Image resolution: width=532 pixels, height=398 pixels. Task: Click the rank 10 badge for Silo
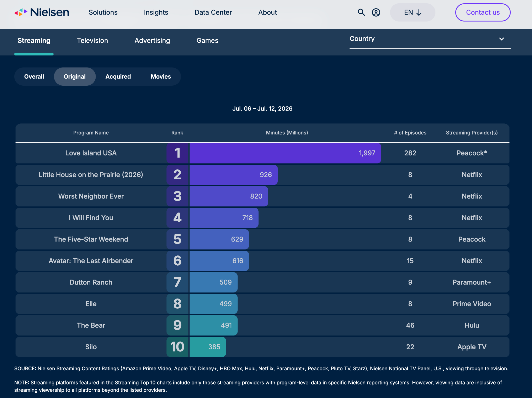177,347
